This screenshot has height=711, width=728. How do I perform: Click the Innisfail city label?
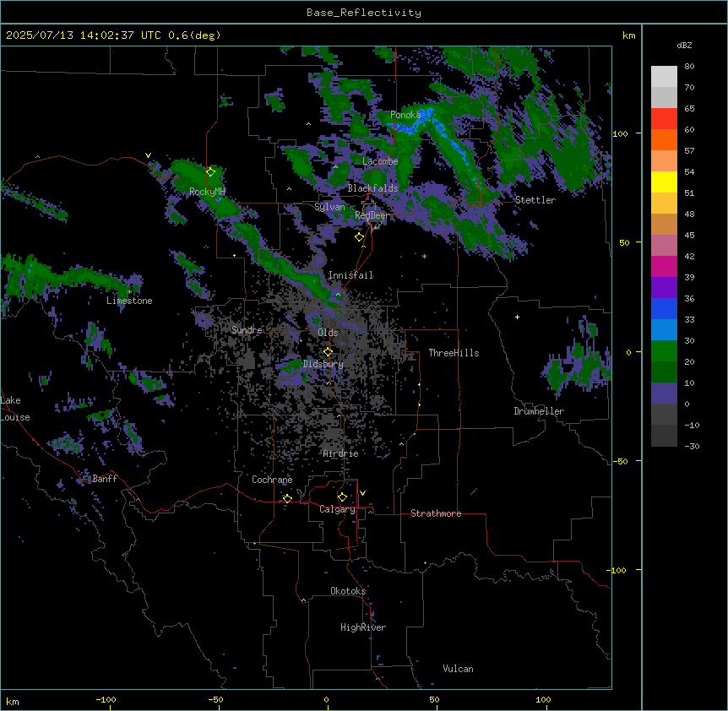(x=350, y=275)
